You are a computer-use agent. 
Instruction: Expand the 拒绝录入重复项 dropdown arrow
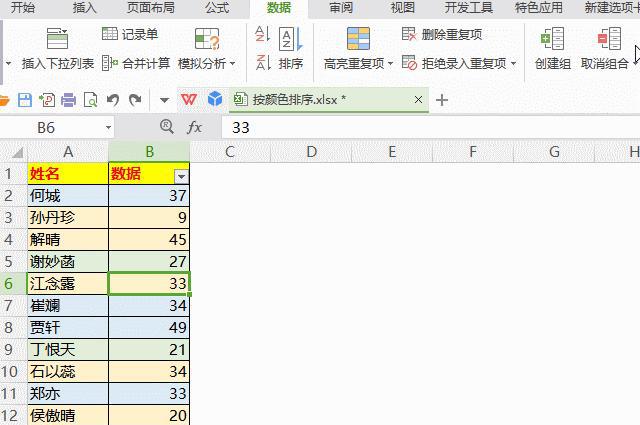click(513, 64)
